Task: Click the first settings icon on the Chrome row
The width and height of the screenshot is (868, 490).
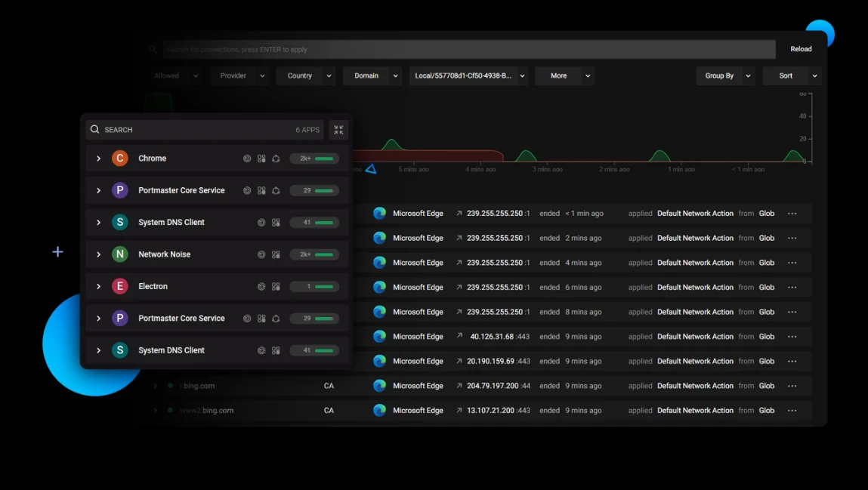Action: 247,159
